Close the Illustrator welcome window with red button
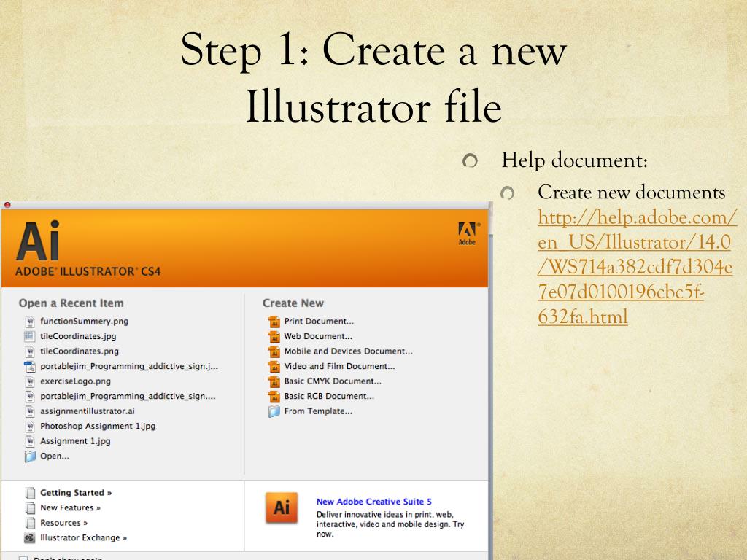This screenshot has width=747, height=560. pos(7,205)
